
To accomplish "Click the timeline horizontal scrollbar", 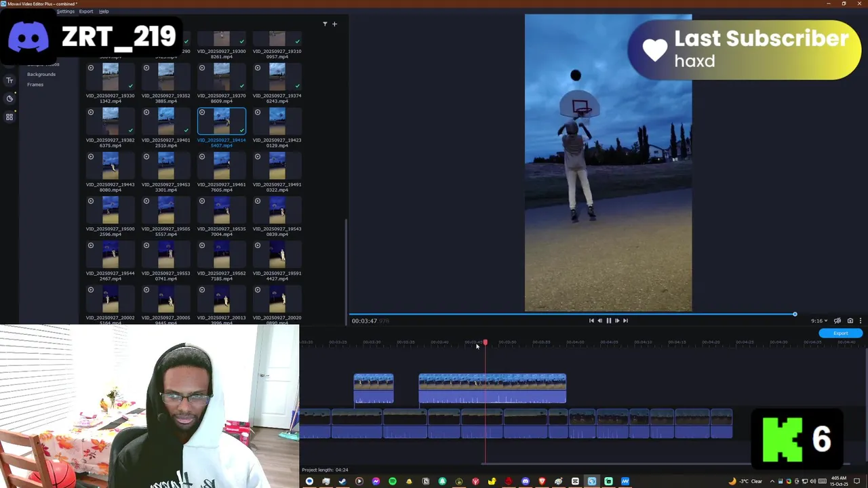I will click(x=665, y=464).
